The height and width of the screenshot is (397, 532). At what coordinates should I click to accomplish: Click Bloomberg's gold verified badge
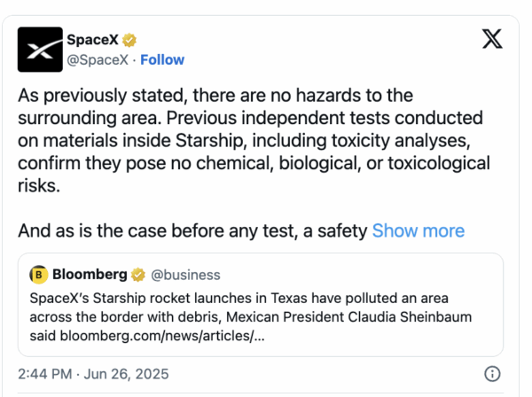click(x=138, y=275)
